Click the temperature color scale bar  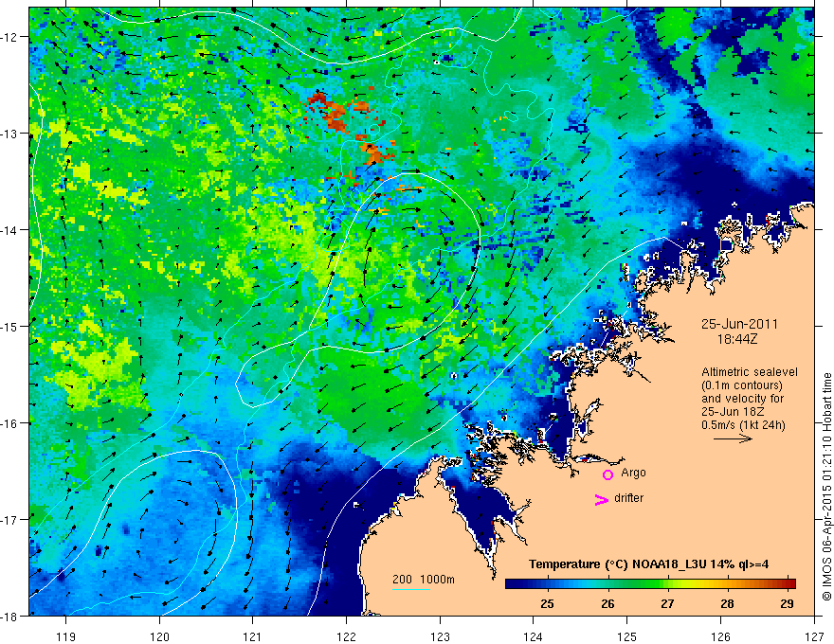(650, 584)
